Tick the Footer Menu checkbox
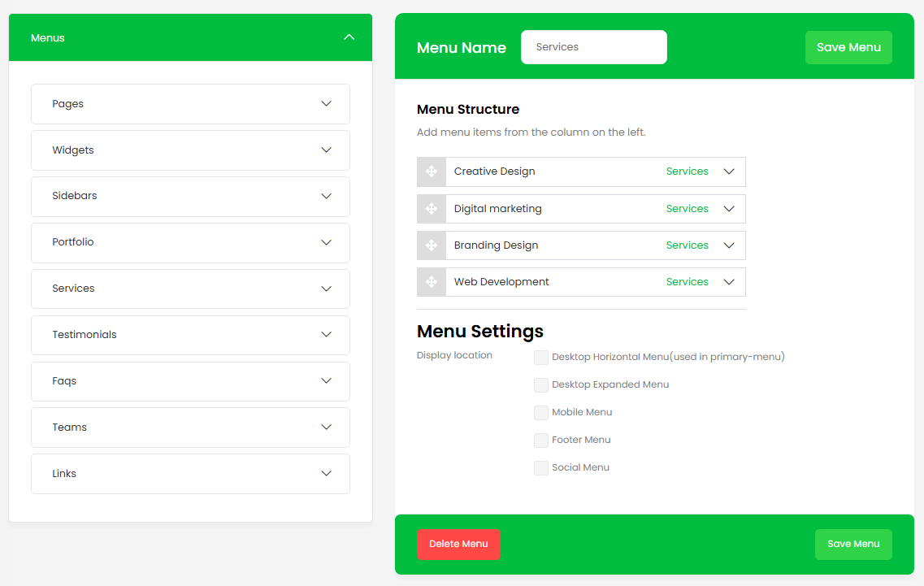Image resolution: width=924 pixels, height=586 pixels. [541, 441]
